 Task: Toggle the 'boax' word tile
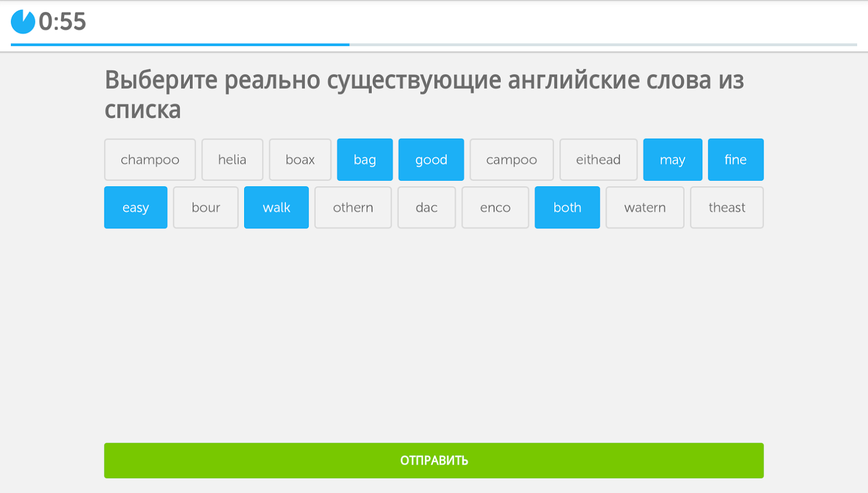300,159
